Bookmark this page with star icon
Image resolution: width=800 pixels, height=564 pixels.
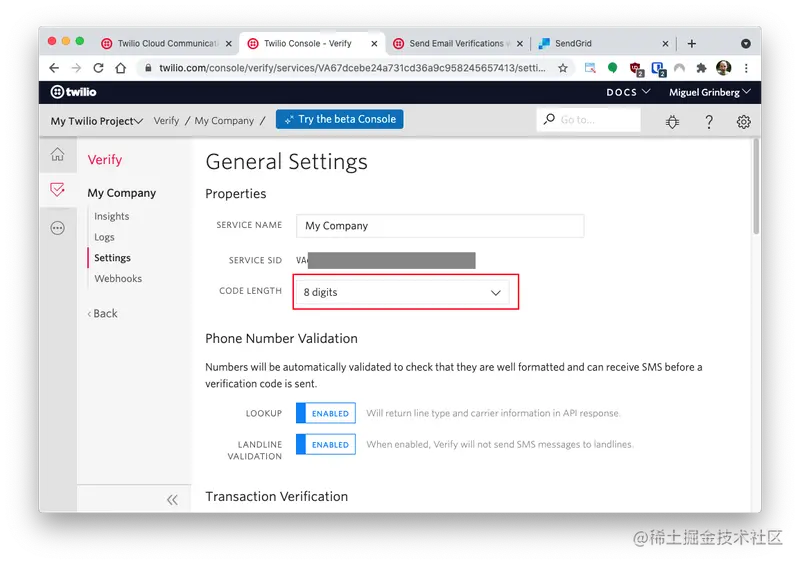pos(563,68)
